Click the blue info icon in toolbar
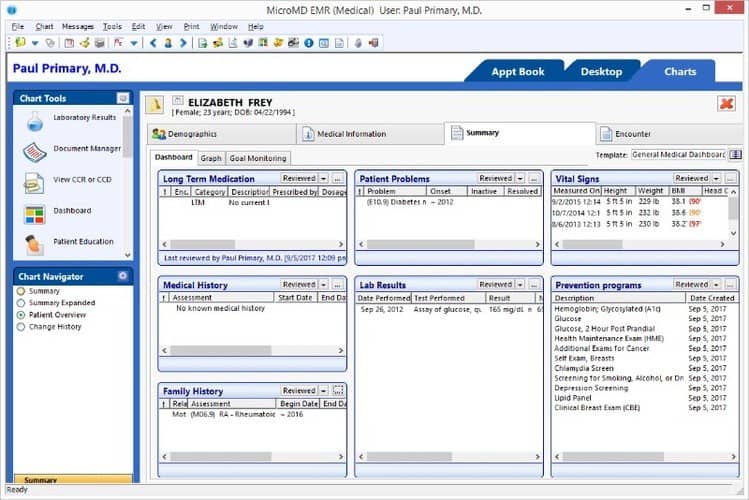The width and height of the screenshot is (749, 500). pos(309,43)
